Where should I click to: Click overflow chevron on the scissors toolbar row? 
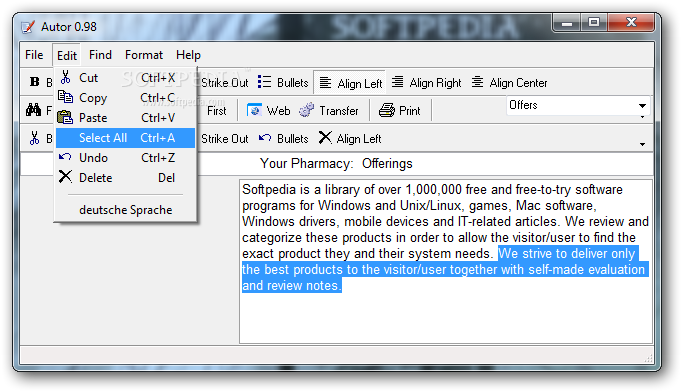point(642,144)
